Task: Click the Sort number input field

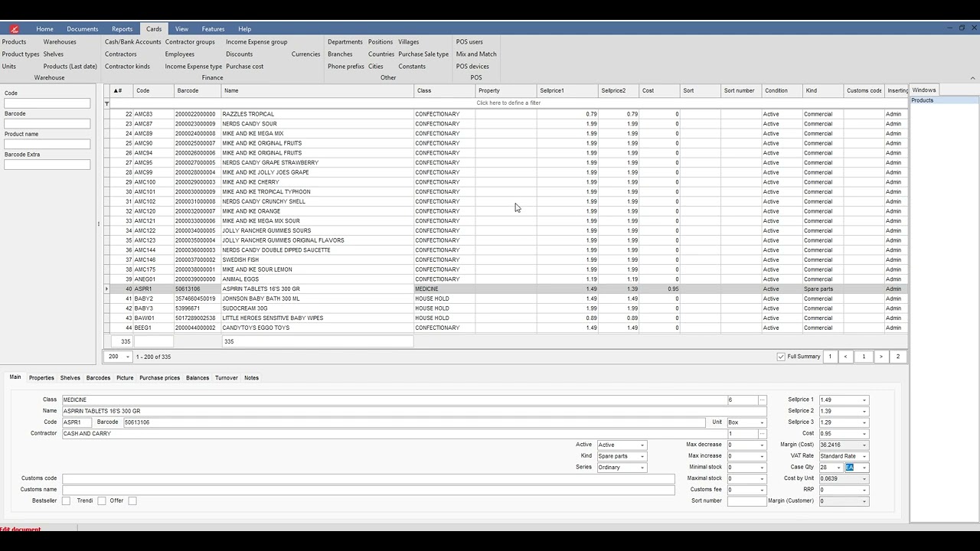Action: [x=746, y=501]
